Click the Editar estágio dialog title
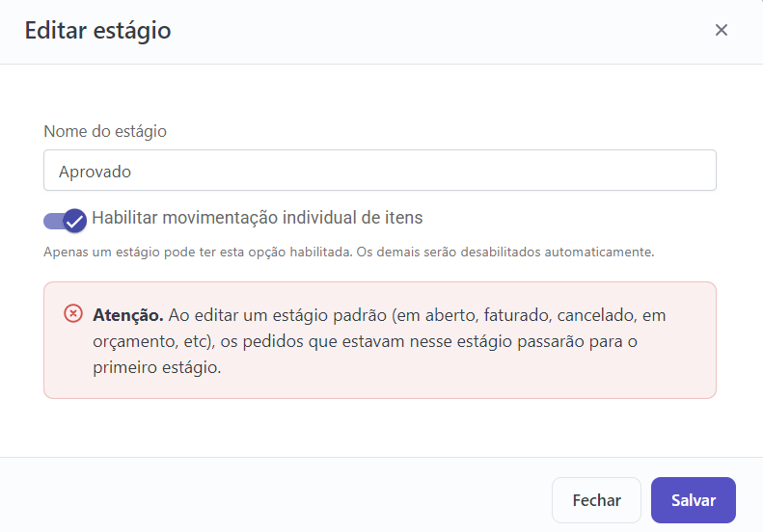The width and height of the screenshot is (763, 532). pos(97,31)
